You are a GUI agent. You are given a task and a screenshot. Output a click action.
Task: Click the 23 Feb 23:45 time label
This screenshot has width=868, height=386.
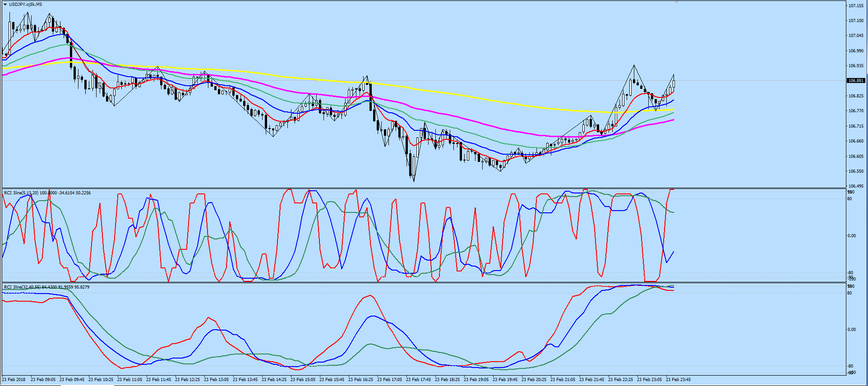coord(678,380)
